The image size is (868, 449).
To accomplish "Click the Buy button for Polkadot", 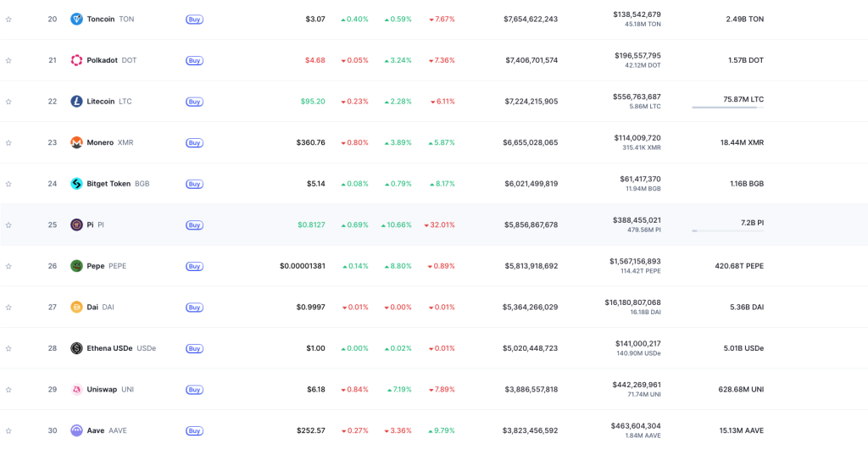I will point(194,60).
